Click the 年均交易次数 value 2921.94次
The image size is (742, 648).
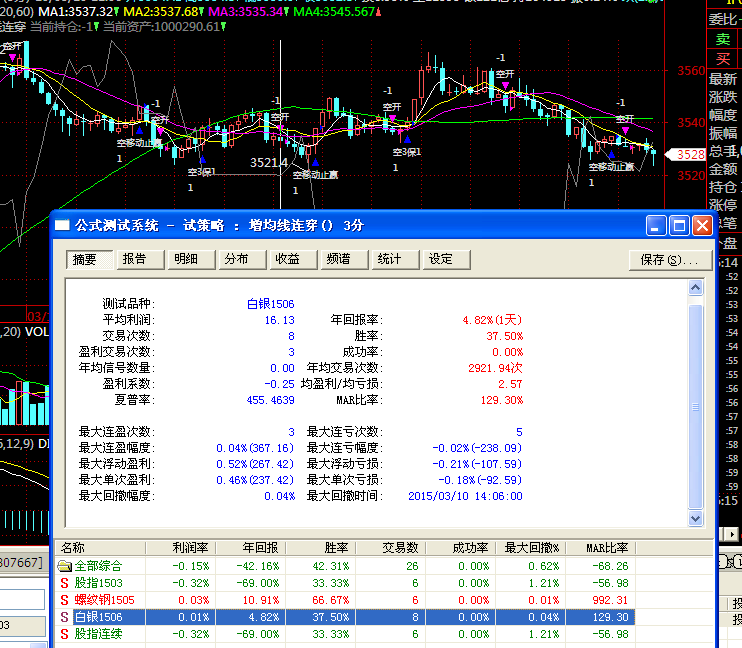pyautogui.click(x=495, y=368)
